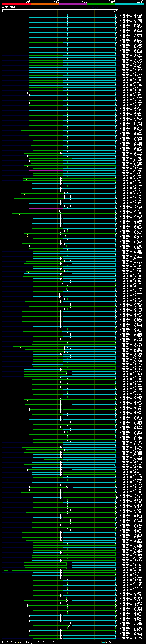Click the purple ~60% identity legend bar
Image resolution: width=146 pixels, height=644 pixels.
[x=73, y=4]
